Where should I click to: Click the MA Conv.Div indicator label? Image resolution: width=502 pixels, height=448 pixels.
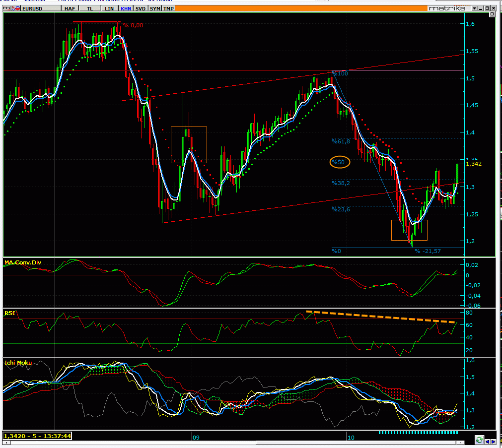click(21, 262)
